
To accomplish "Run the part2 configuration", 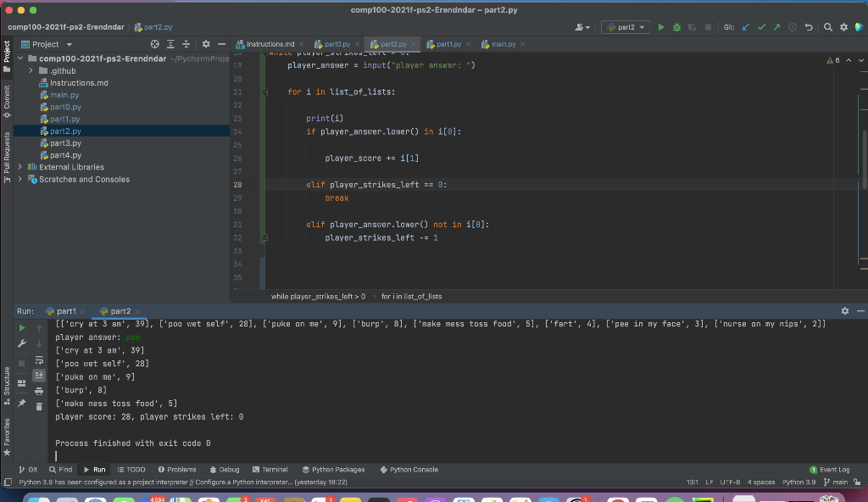I will click(x=660, y=27).
